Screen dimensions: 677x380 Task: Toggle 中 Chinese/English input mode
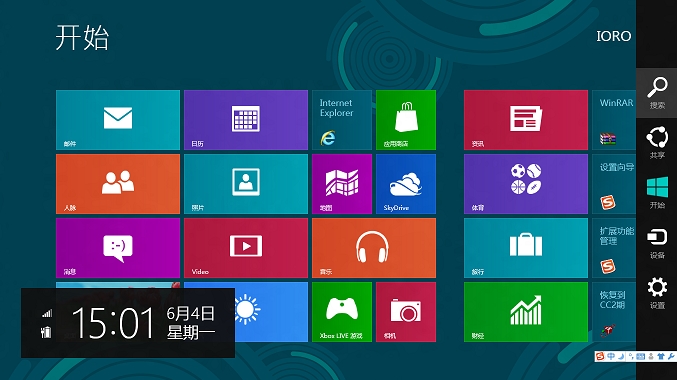[x=611, y=356]
